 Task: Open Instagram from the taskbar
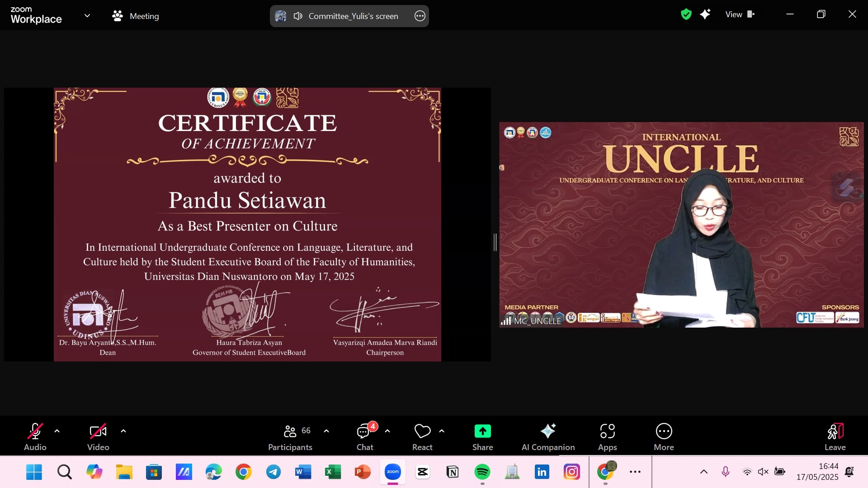click(x=571, y=472)
